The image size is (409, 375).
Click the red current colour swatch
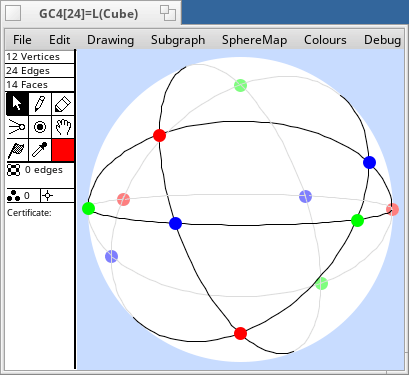(x=63, y=150)
